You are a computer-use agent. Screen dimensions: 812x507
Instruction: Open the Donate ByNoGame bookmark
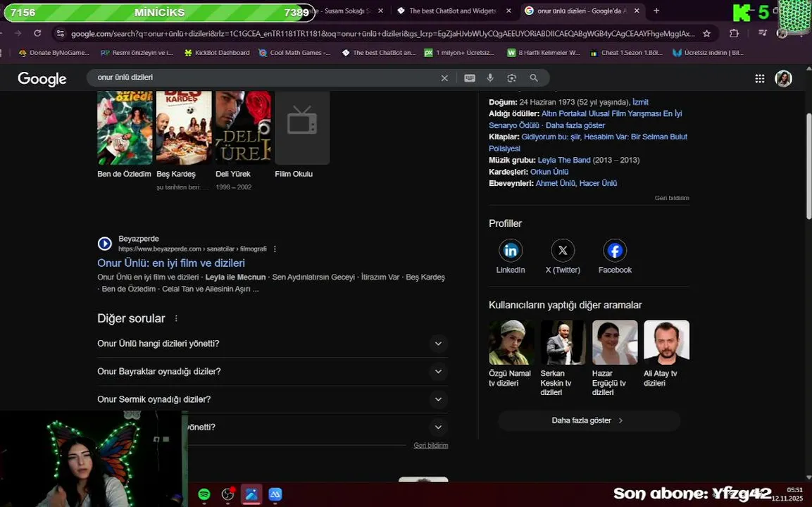tap(54, 52)
